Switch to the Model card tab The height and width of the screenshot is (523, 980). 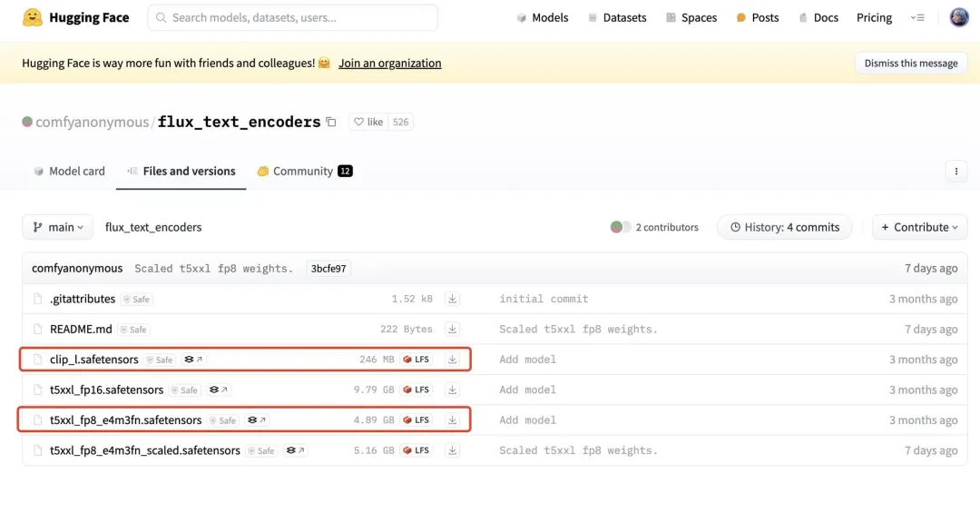coord(69,171)
